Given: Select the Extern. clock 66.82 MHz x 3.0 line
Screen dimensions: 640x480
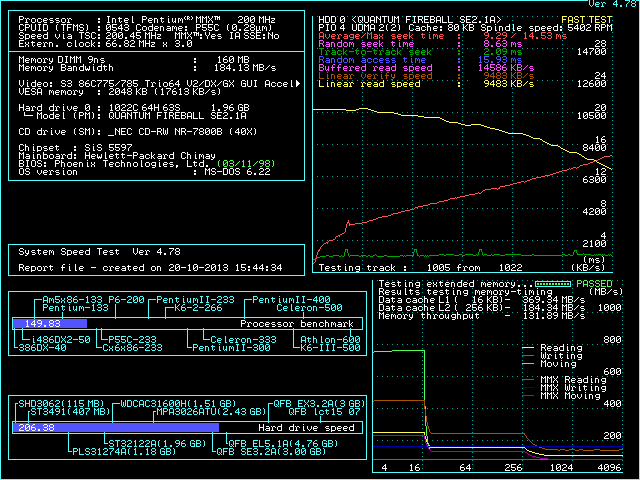Looking at the screenshot, I should [105, 44].
